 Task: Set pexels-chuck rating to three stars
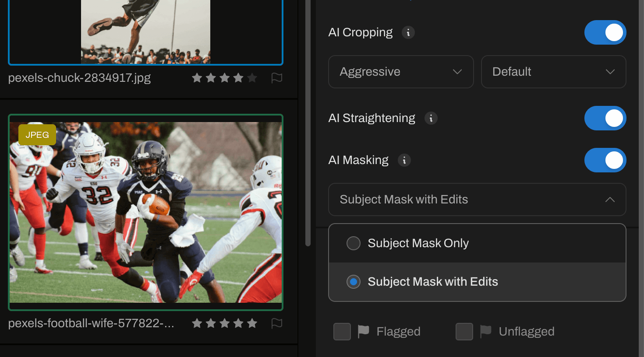(x=225, y=77)
